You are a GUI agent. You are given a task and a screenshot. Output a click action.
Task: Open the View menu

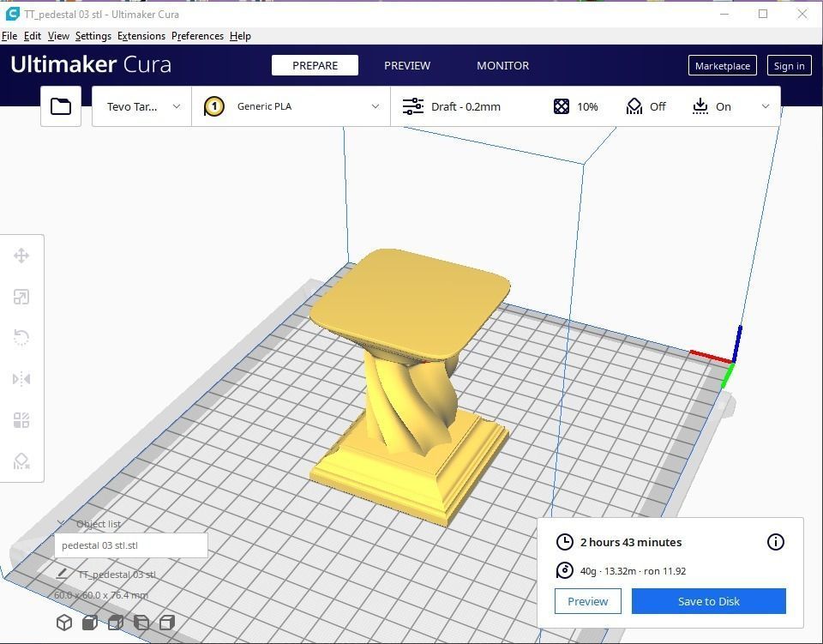pyautogui.click(x=58, y=36)
